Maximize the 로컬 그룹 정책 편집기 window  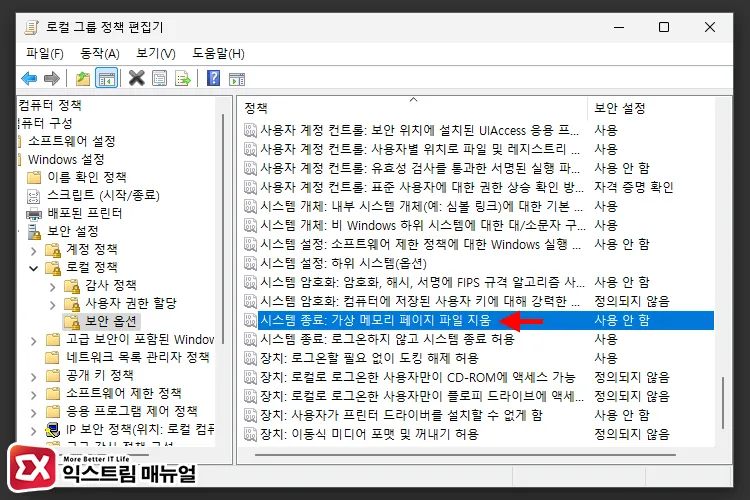pyautogui.click(x=664, y=27)
